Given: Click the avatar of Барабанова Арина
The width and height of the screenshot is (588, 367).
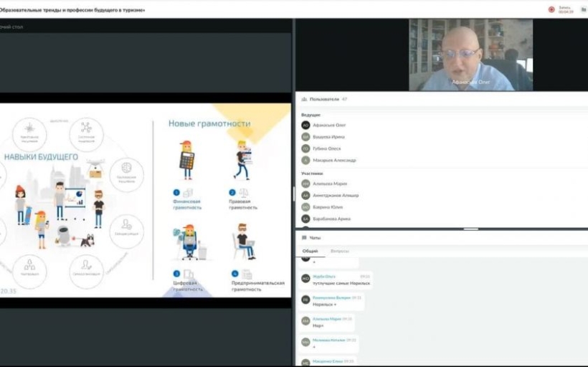Looking at the screenshot, I should click(x=305, y=219).
